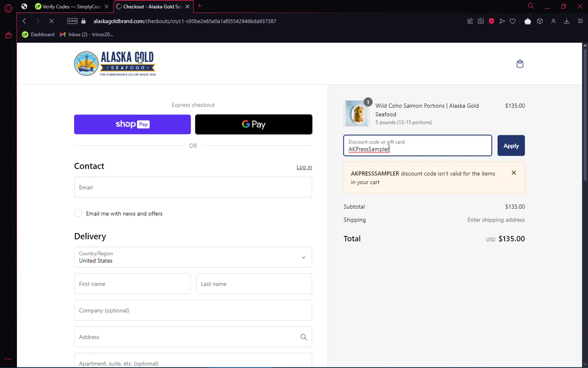Open the workspaces globe icon
The height and width of the screenshot is (368, 588).
(24, 6)
